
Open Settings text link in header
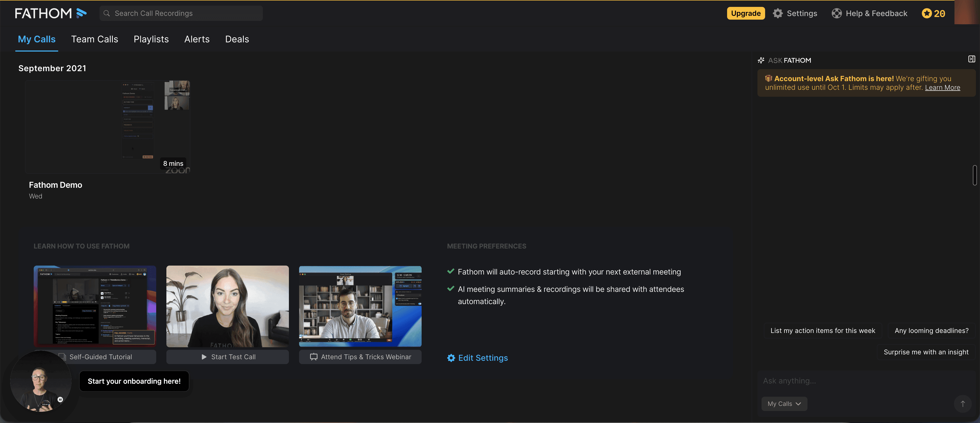(802, 13)
